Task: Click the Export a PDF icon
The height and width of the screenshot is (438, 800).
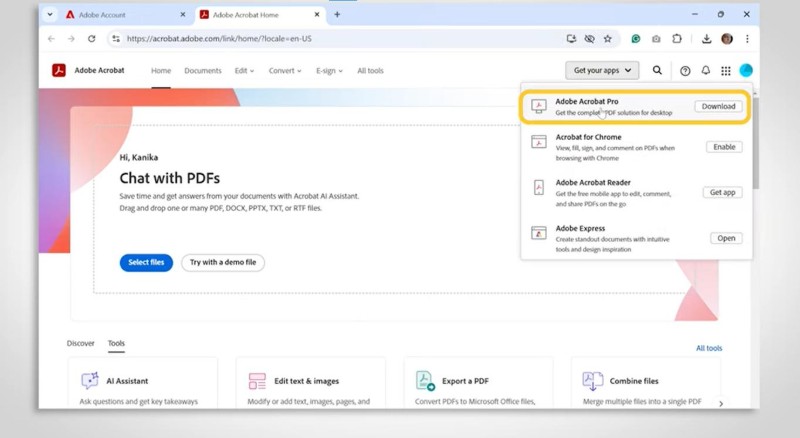Action: coord(425,381)
